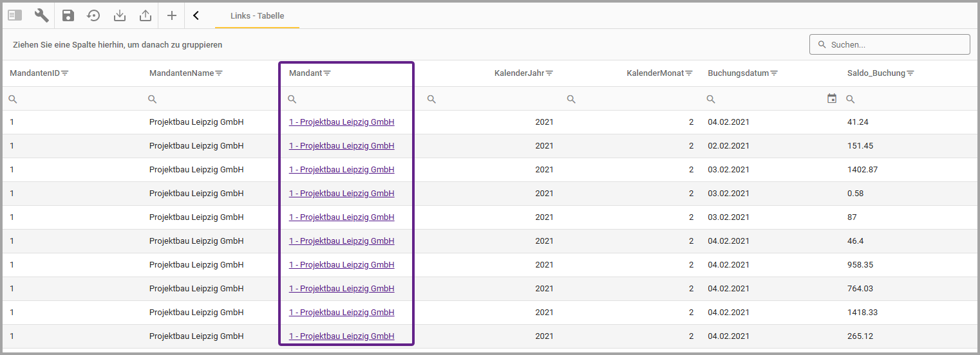Toggle the sidebar panel icon

[x=15, y=15]
